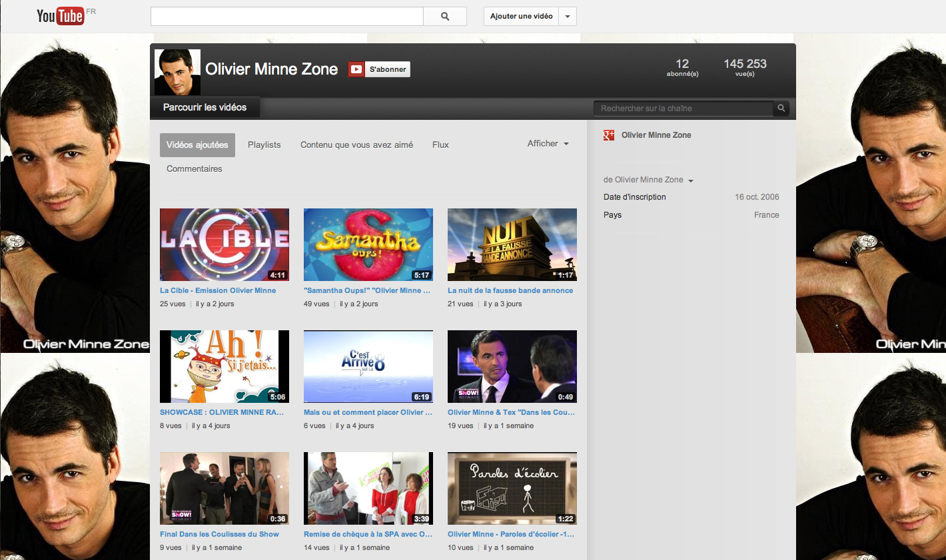Click the Olivier Minne Zone Google+ link text
This screenshot has width=946, height=560.
pos(656,135)
